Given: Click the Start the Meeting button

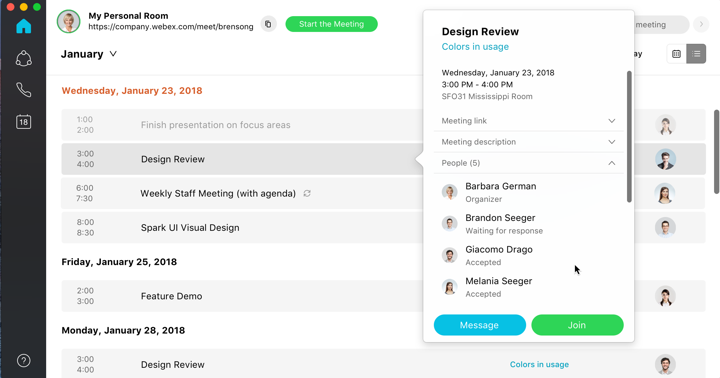Looking at the screenshot, I should tap(332, 24).
